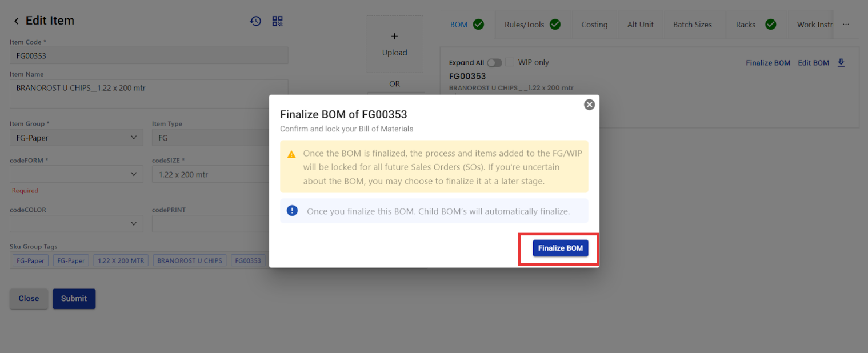The image size is (868, 353).
Task: Click the download BOM icon
Action: click(x=841, y=63)
